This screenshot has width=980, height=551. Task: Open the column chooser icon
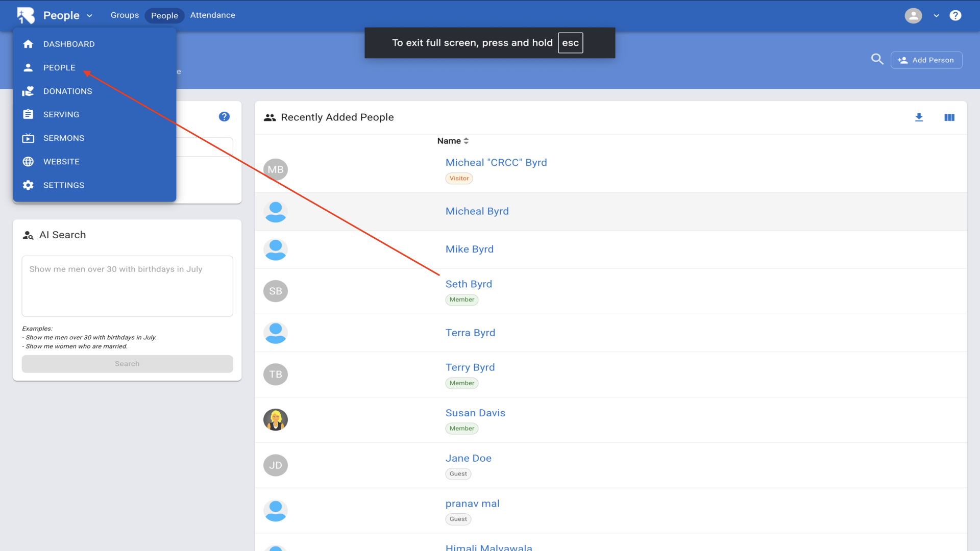(x=949, y=117)
